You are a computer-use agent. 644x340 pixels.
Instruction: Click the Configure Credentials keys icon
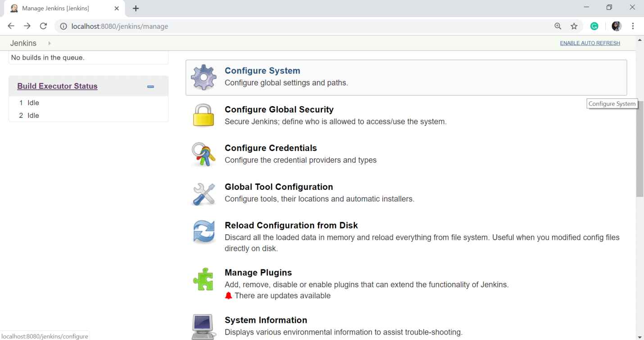(204, 154)
